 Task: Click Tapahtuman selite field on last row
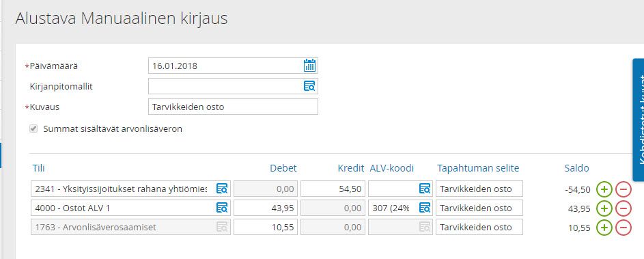pyautogui.click(x=479, y=227)
